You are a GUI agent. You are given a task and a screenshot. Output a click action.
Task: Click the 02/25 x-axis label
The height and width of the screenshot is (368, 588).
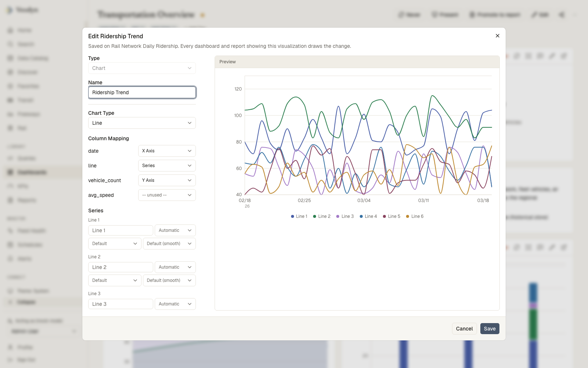(x=304, y=201)
